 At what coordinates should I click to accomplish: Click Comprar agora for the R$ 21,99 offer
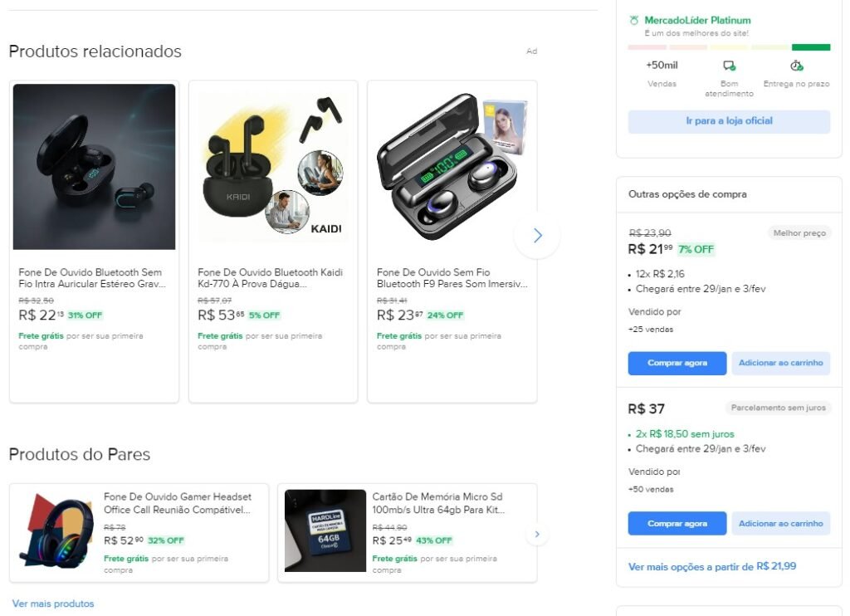pyautogui.click(x=677, y=363)
